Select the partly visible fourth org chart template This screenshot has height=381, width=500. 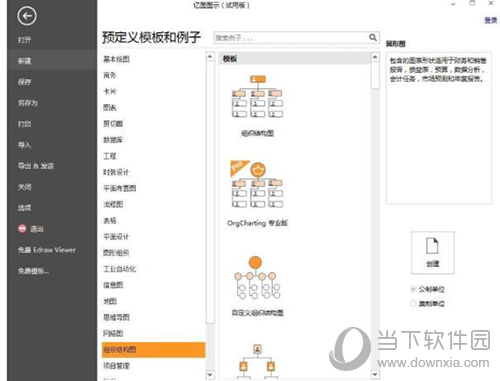[257, 362]
